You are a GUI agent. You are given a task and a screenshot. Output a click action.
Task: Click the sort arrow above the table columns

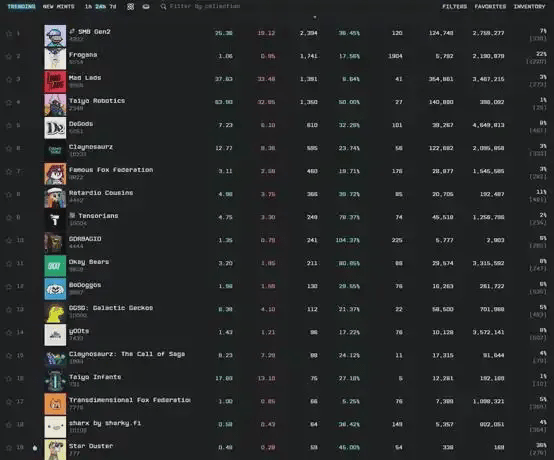coord(314,17)
